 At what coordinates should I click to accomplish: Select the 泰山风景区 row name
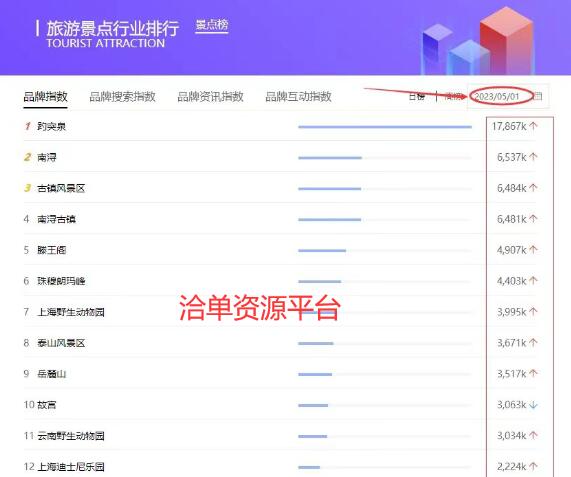[x=61, y=343]
